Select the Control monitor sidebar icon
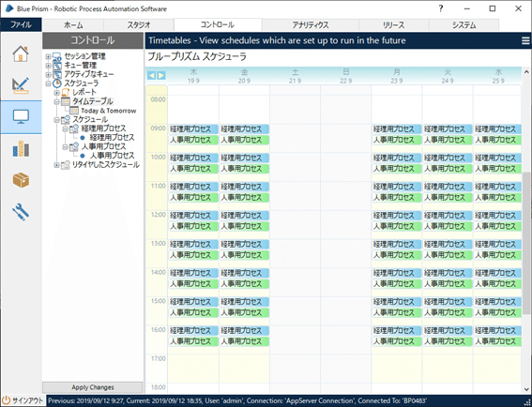Viewport: 532px width, 407px height. tap(21, 116)
